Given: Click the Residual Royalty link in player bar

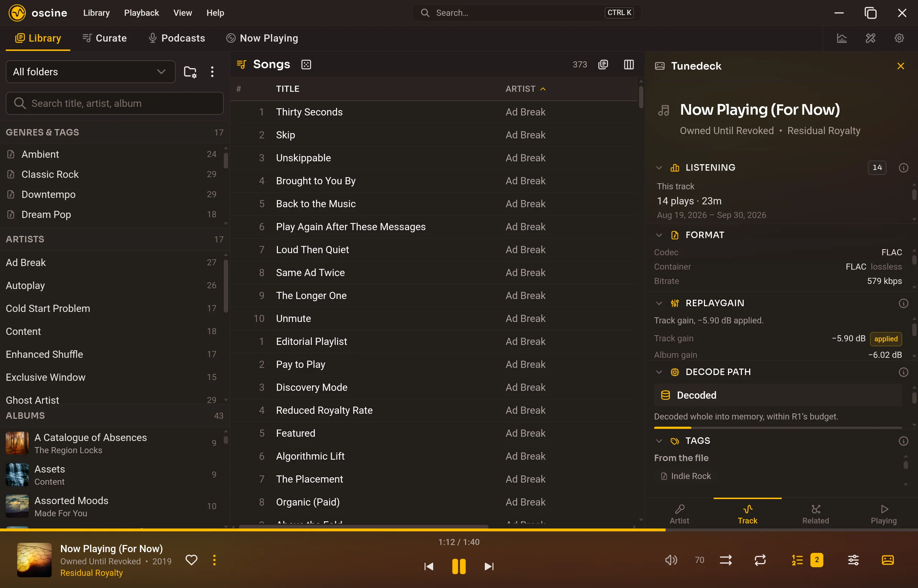Looking at the screenshot, I should 91,573.
